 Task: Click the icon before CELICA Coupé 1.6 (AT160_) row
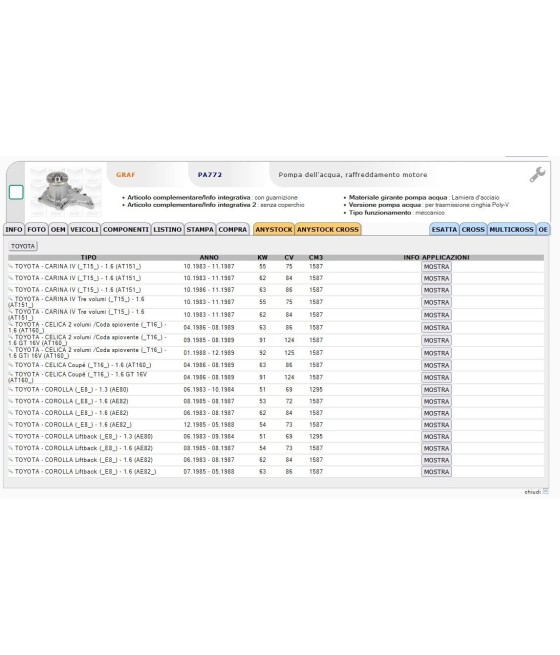pos(11,365)
